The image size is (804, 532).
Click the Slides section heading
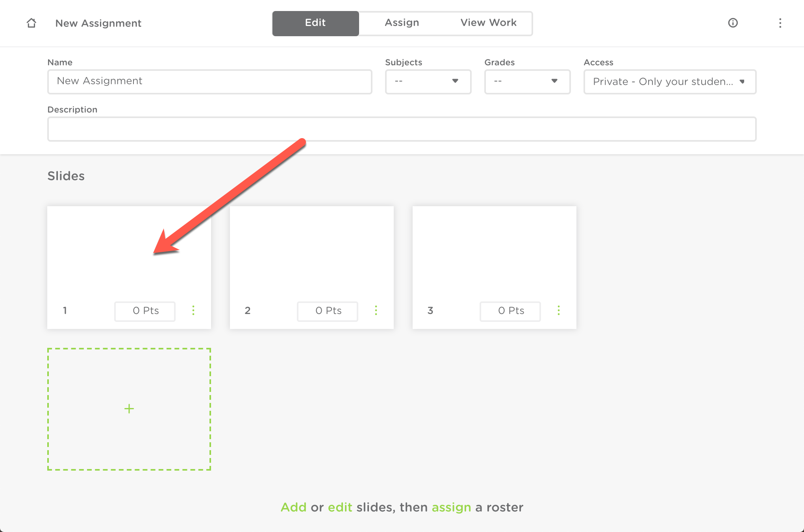point(66,176)
